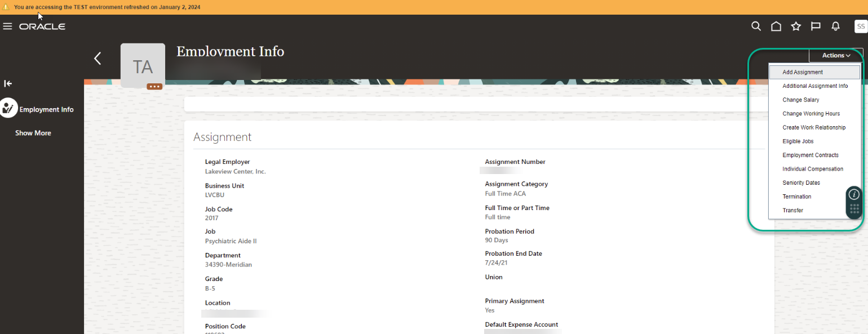Open Employment Info sidebar link
Viewport: 868px width, 334px height.
pos(46,109)
